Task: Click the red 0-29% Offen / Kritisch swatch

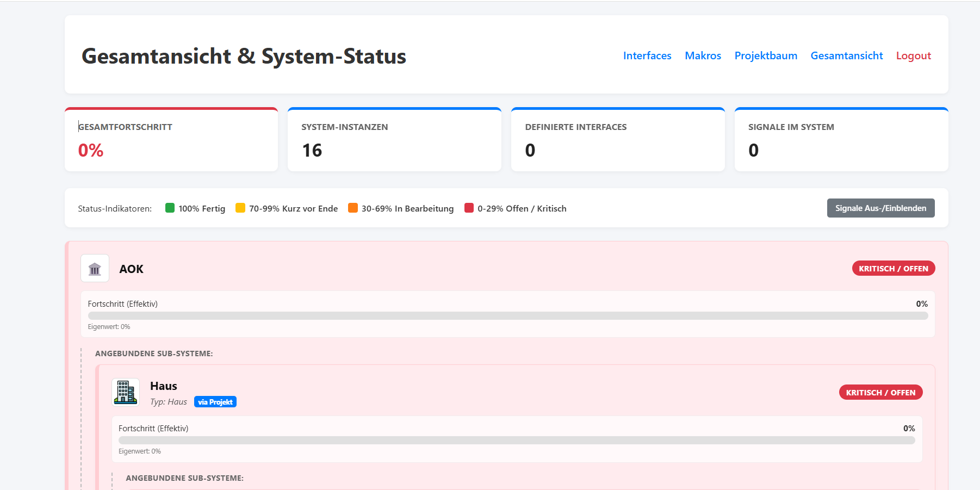Action: pyautogui.click(x=469, y=208)
